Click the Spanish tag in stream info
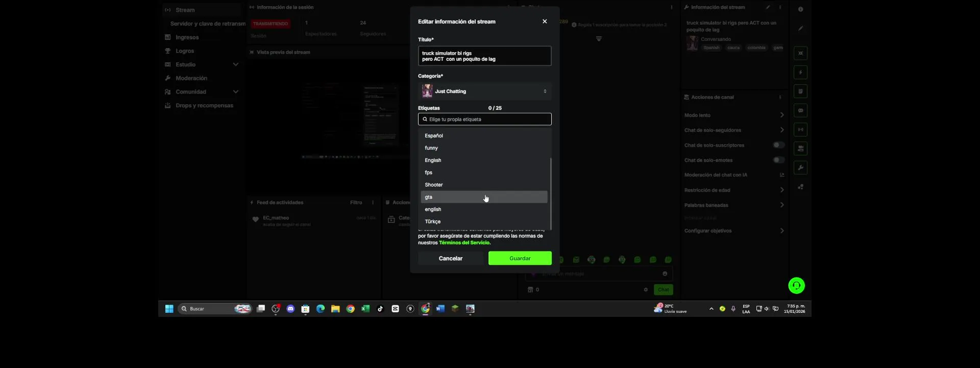Image resolution: width=980 pixels, height=368 pixels. point(711,48)
